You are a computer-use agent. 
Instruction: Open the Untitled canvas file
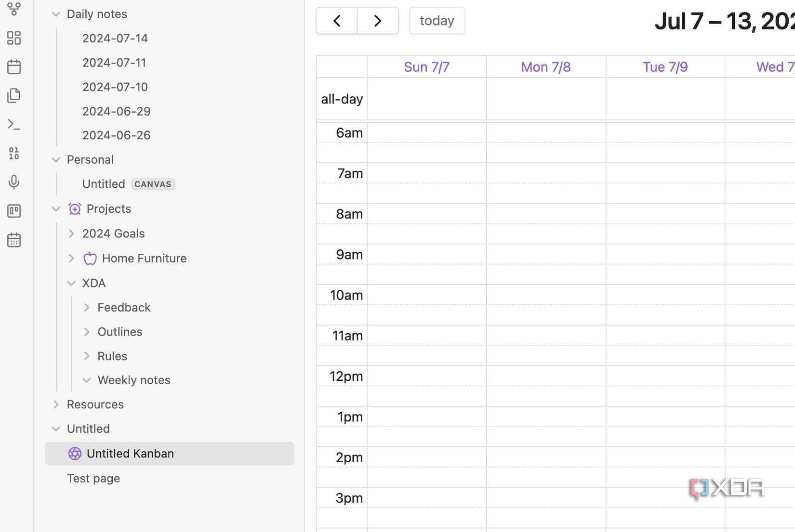[104, 184]
